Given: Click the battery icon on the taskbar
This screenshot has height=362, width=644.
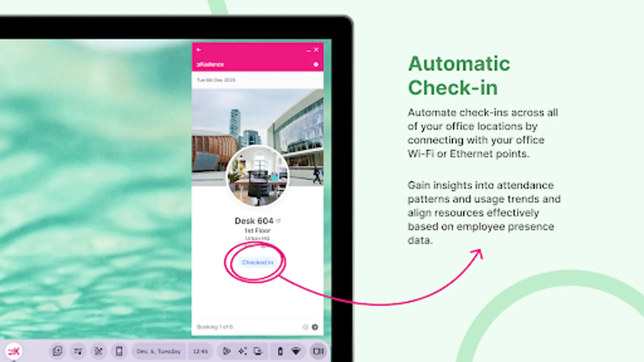Looking at the screenshot, I should (x=280, y=351).
